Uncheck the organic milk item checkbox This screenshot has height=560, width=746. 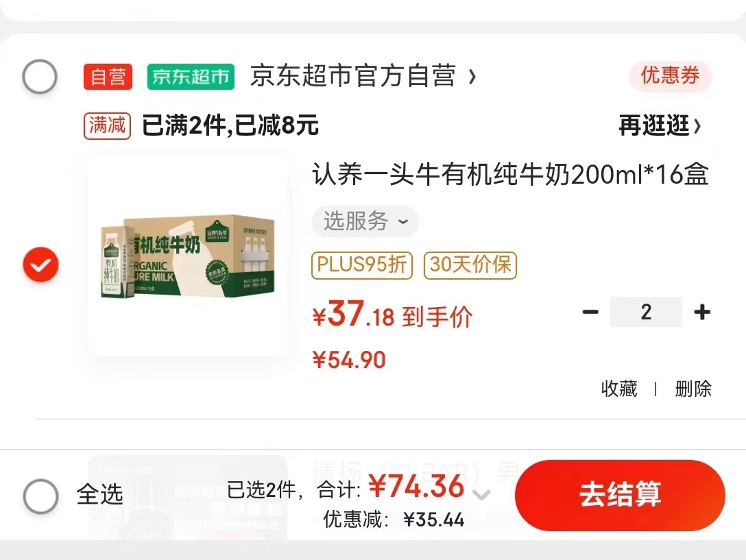click(41, 265)
